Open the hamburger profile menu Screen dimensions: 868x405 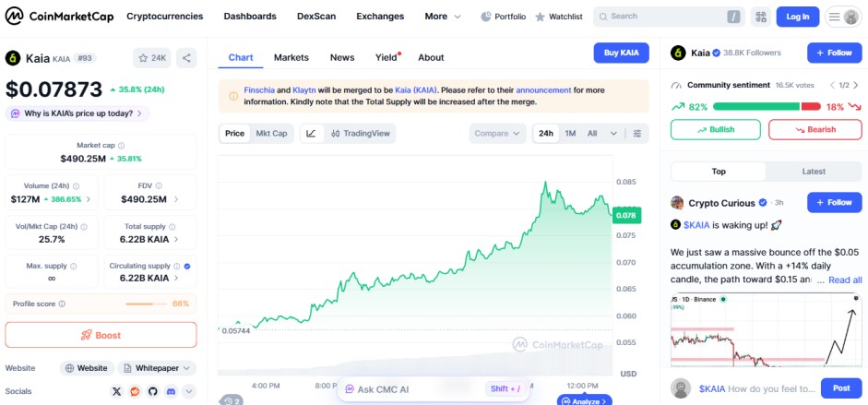tap(842, 17)
